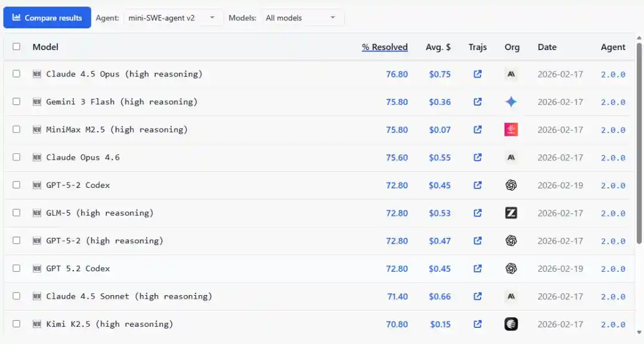Viewport: 644px width, 344px height.
Task: Check the GLM-5 row checkbox
Action: [17, 213]
